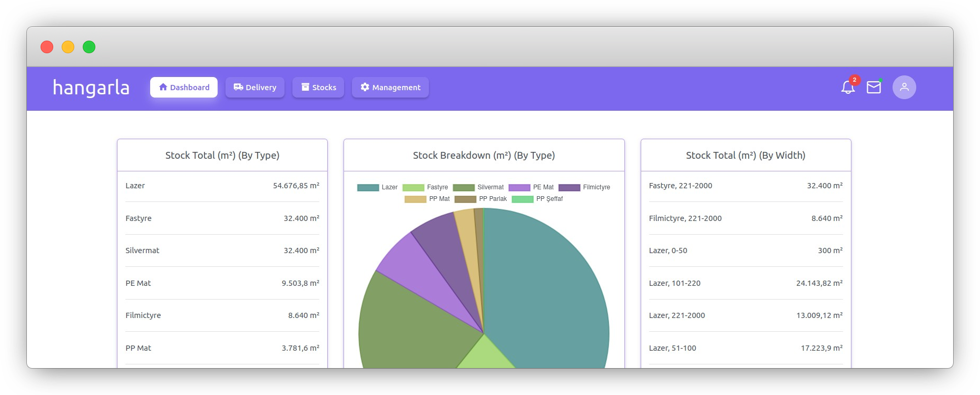Click the user profile avatar
The width and height of the screenshot is (980, 395).
tap(904, 88)
